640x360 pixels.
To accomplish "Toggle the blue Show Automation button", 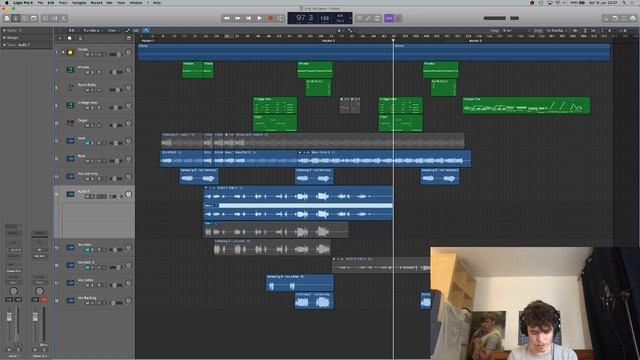I will pyautogui.click(x=128, y=31).
